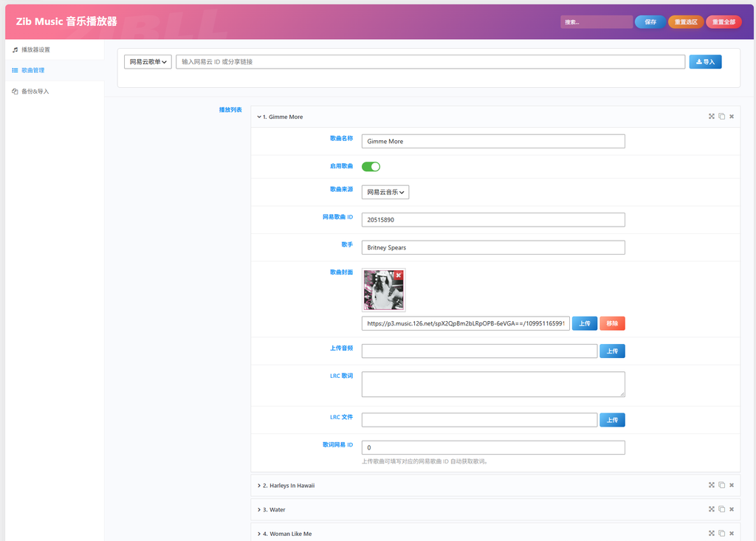This screenshot has width=756, height=541.
Task: Go to 备份&导入 in the sidebar
Action: (x=55, y=91)
